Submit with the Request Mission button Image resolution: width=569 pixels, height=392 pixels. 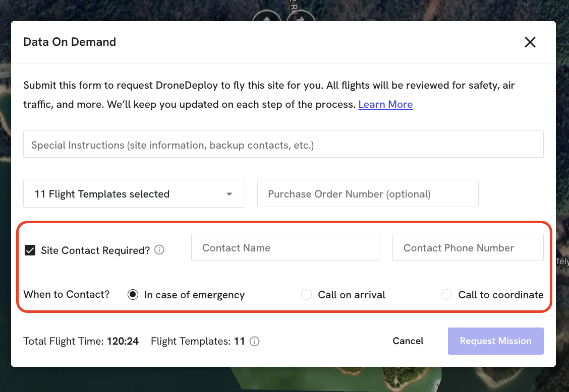[495, 341]
